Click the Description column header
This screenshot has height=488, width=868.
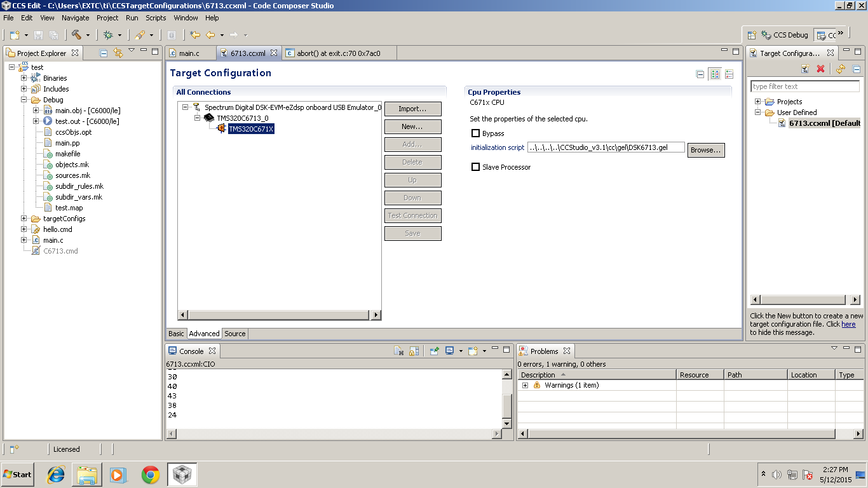597,375
